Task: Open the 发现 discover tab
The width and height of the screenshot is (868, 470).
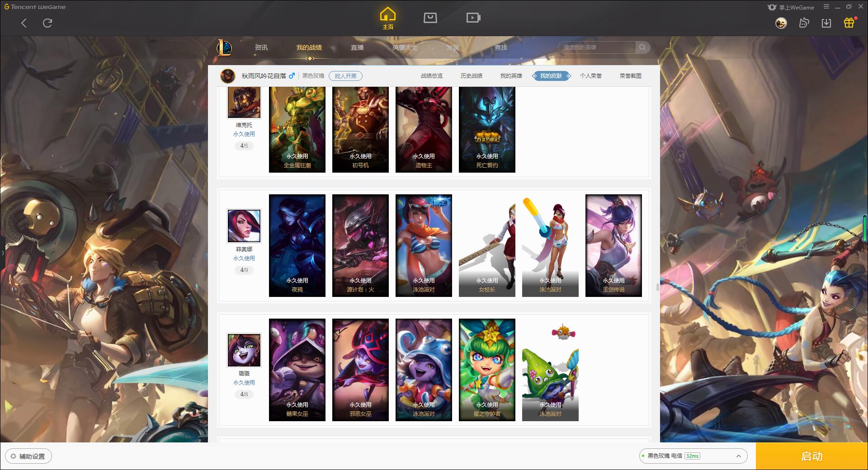Action: [x=453, y=47]
